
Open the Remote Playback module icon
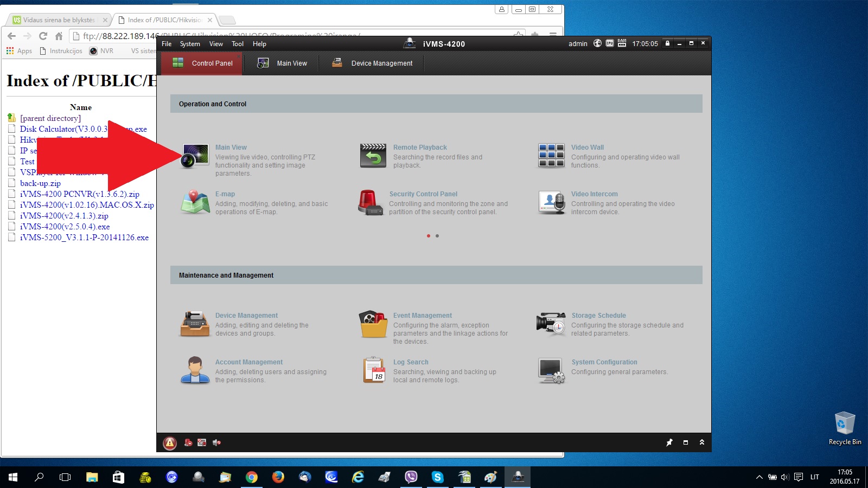373,156
